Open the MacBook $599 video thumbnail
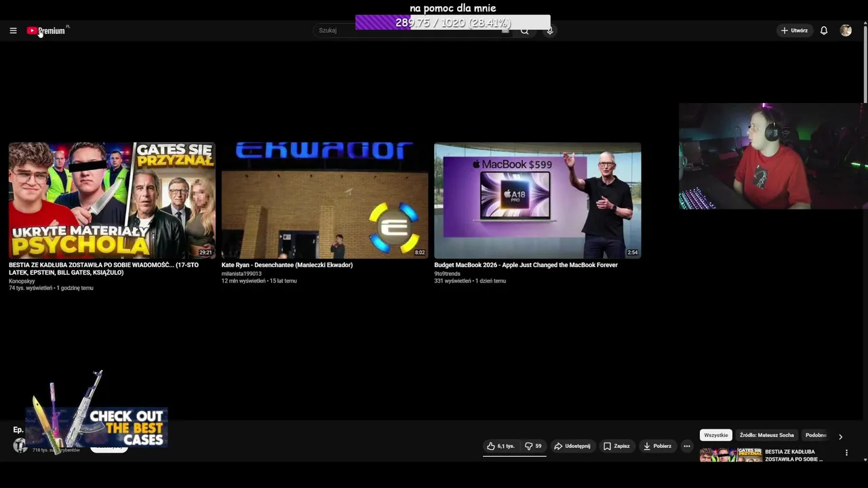868x488 pixels. pyautogui.click(x=538, y=200)
